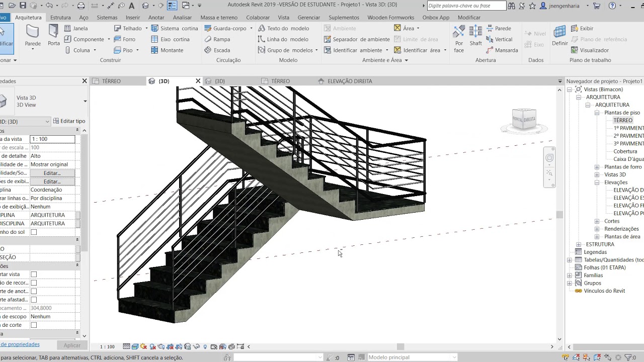Viewport: 644px width, 362px height.
Task: Select the Escada stair tool
Action: (217, 50)
